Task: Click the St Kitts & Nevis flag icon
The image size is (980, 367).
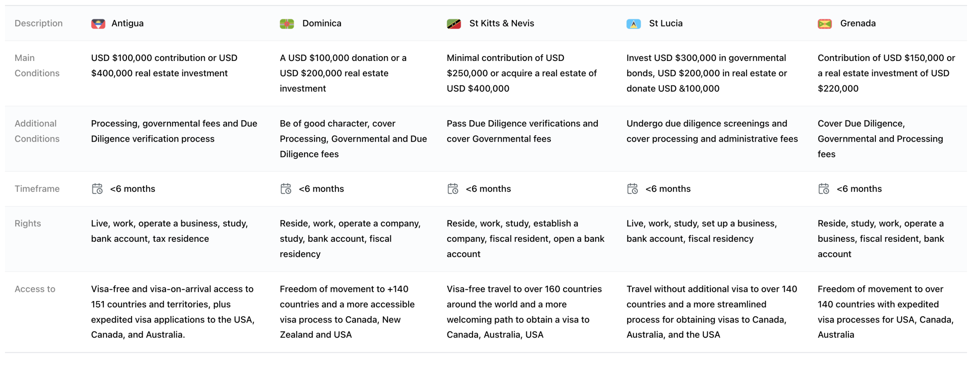Action: tap(454, 24)
